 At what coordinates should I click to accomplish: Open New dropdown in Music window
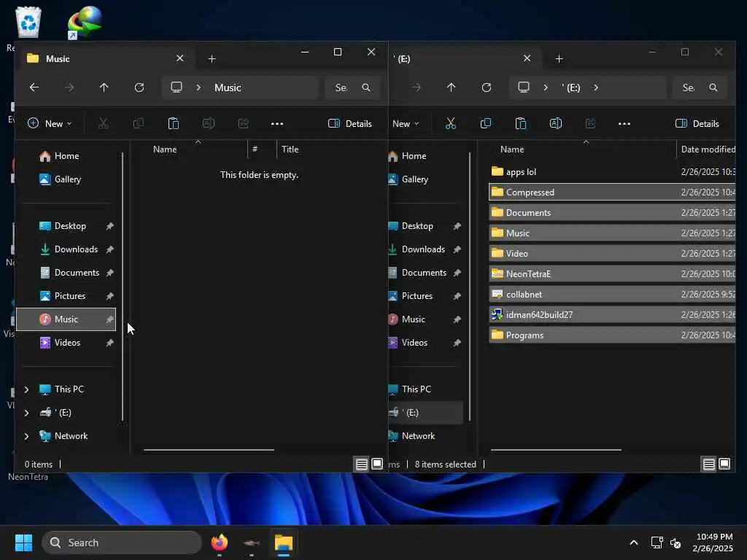(x=50, y=124)
